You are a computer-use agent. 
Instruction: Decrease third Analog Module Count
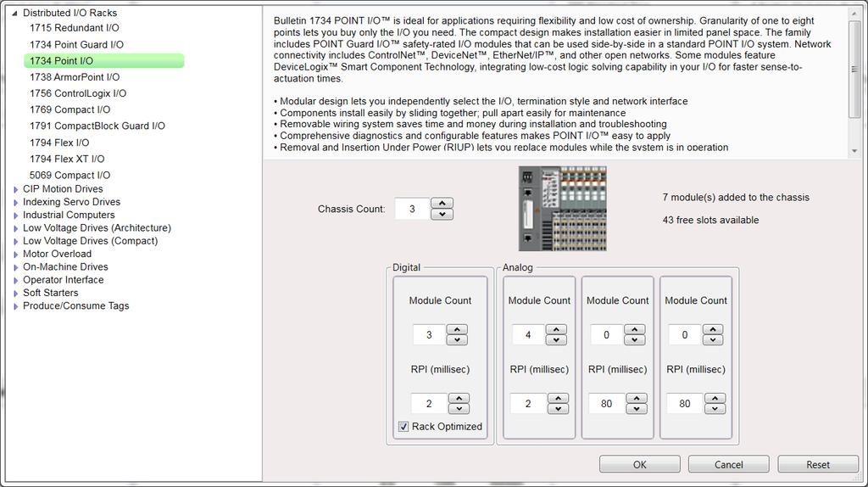point(713,339)
